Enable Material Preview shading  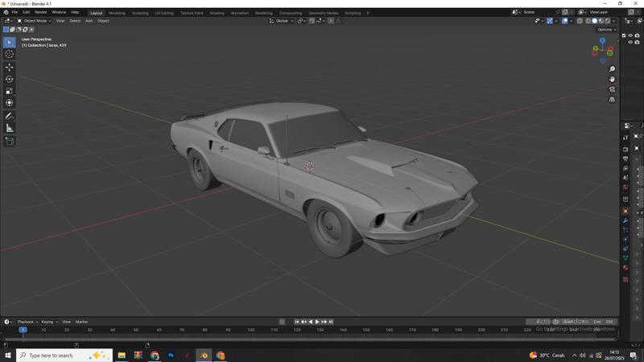point(601,21)
